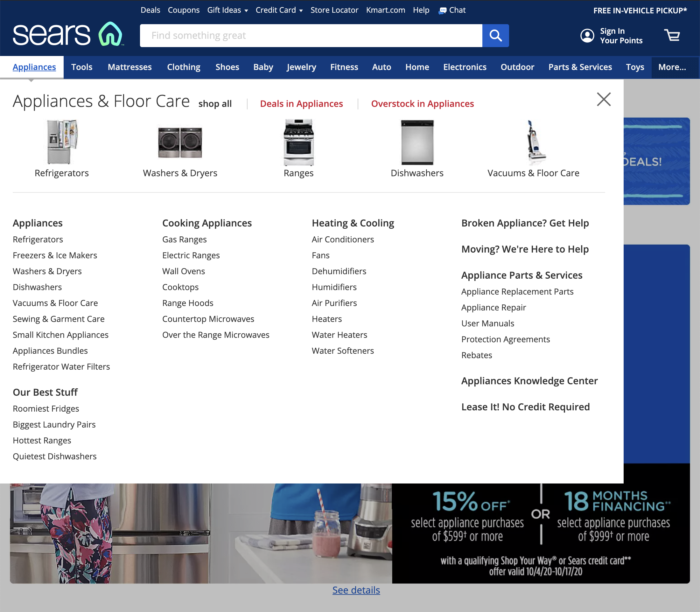Go home via the Sears logo
Screen dimensions: 700x612
pos(68,34)
